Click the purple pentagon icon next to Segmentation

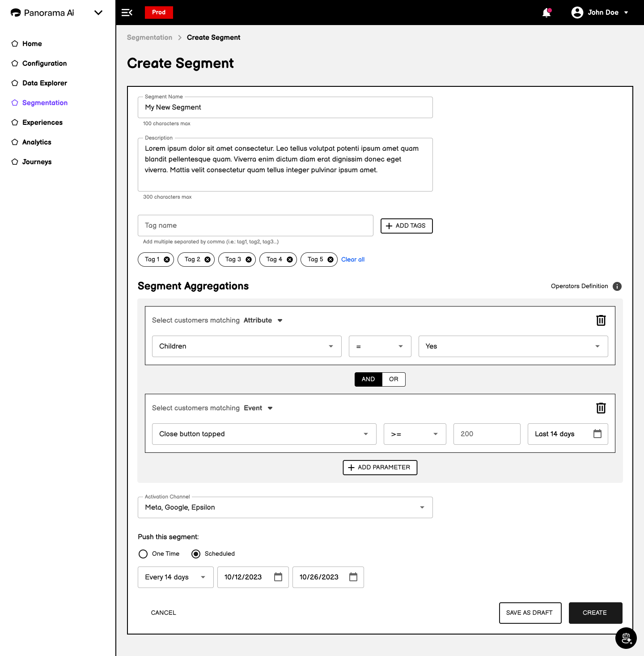pyautogui.click(x=15, y=103)
